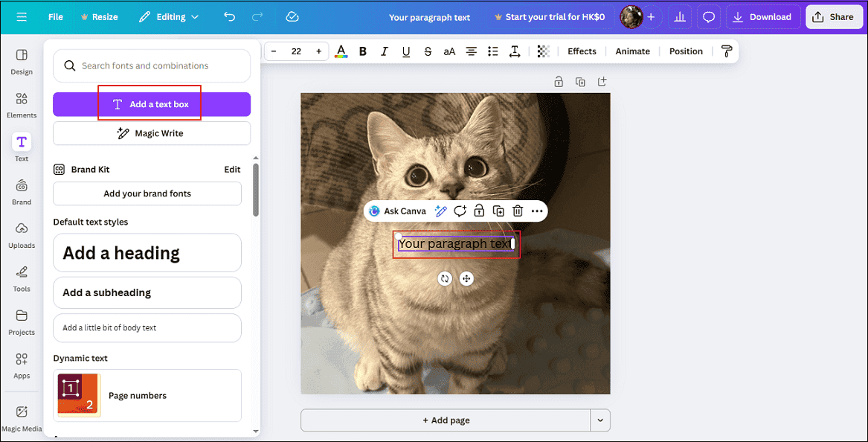Toggle bold formatting on the text
Image resolution: width=868 pixels, height=442 pixels.
point(362,51)
